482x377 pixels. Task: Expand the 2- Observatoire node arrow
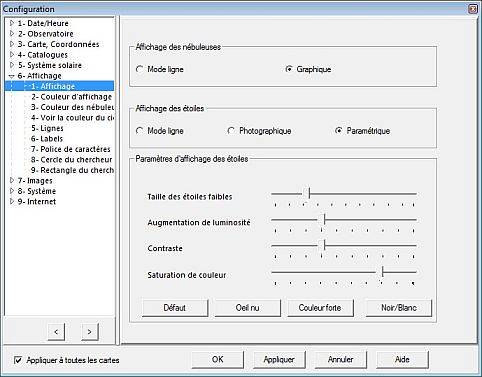[x=12, y=34]
